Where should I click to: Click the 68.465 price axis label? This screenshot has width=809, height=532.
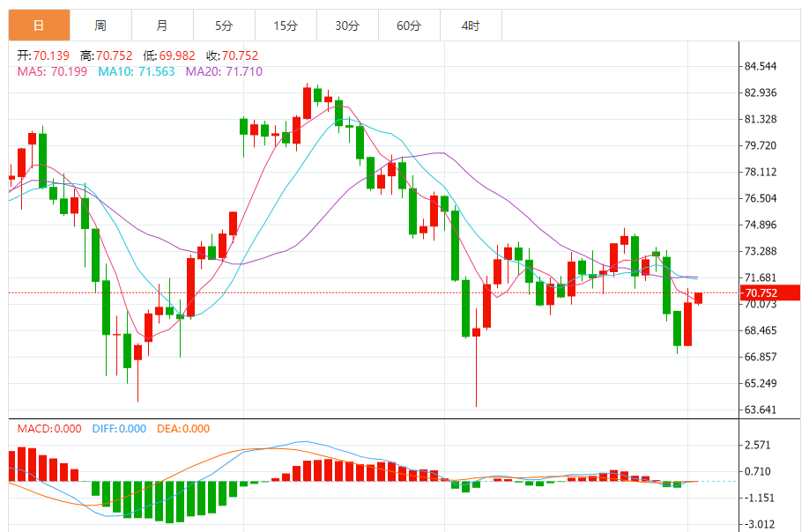tap(760, 330)
